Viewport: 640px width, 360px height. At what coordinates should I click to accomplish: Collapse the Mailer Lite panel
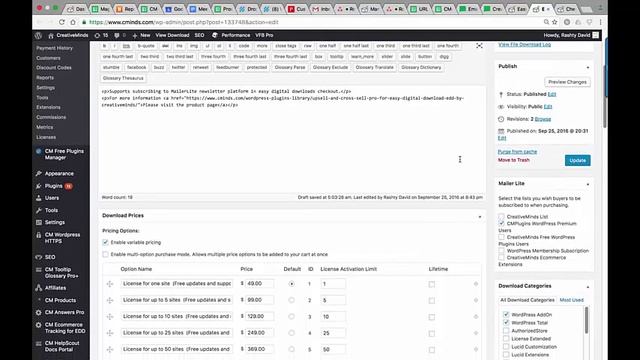588,184
